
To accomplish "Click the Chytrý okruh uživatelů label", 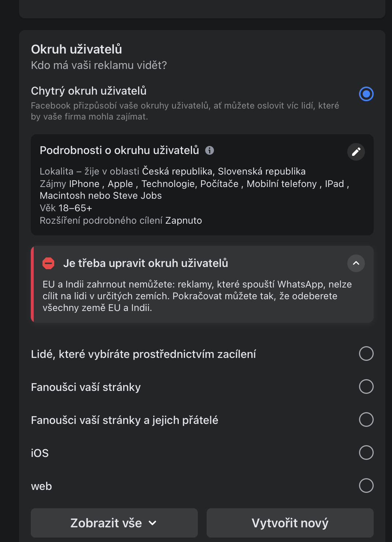I will pyautogui.click(x=89, y=91).
